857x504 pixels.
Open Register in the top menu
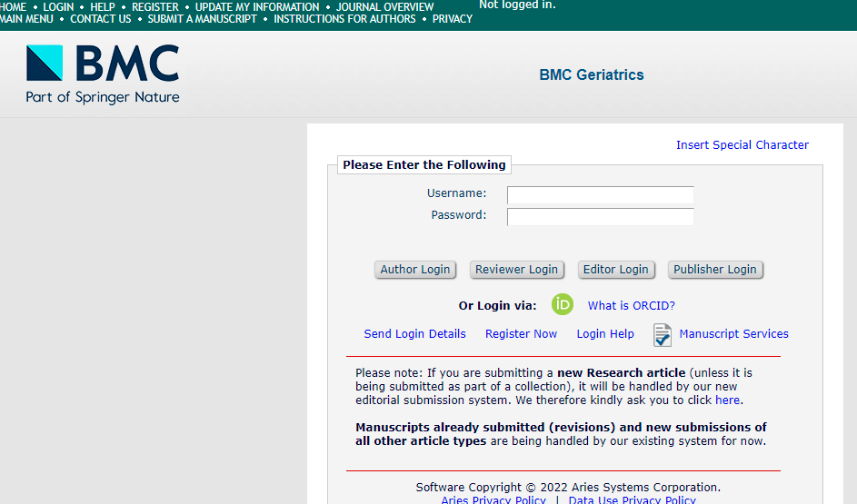click(155, 6)
